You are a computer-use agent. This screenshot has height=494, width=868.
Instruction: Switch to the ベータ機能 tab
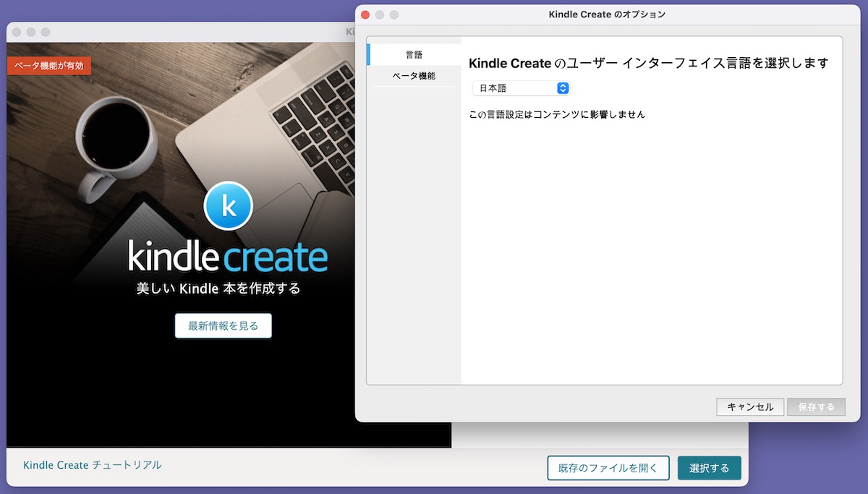[414, 76]
